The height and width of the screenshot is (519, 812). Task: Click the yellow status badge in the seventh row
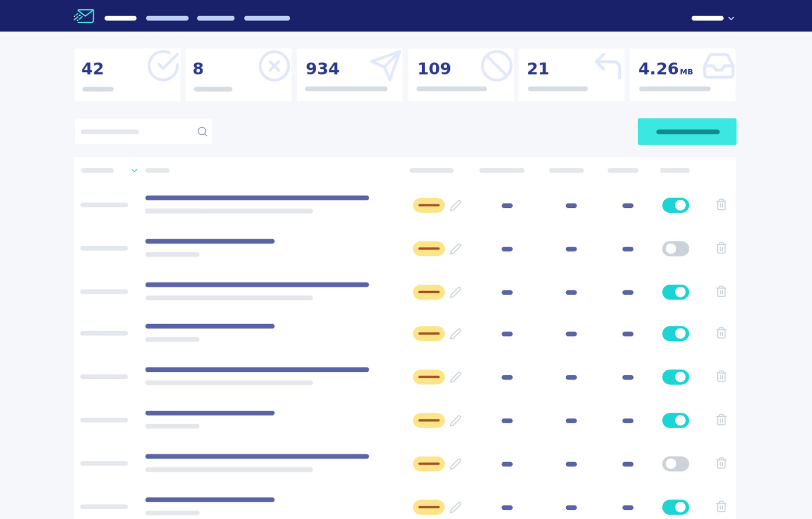[x=429, y=464]
